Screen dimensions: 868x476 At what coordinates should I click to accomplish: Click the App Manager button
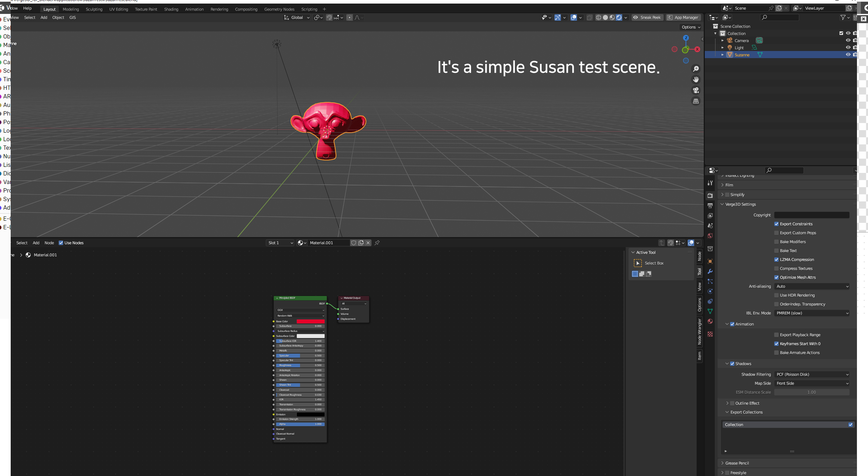pos(683,17)
